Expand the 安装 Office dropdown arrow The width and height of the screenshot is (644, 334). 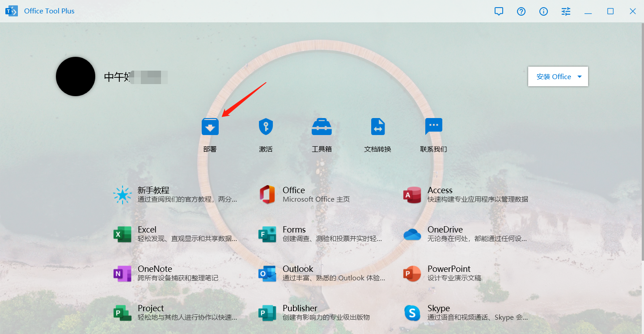pyautogui.click(x=580, y=76)
